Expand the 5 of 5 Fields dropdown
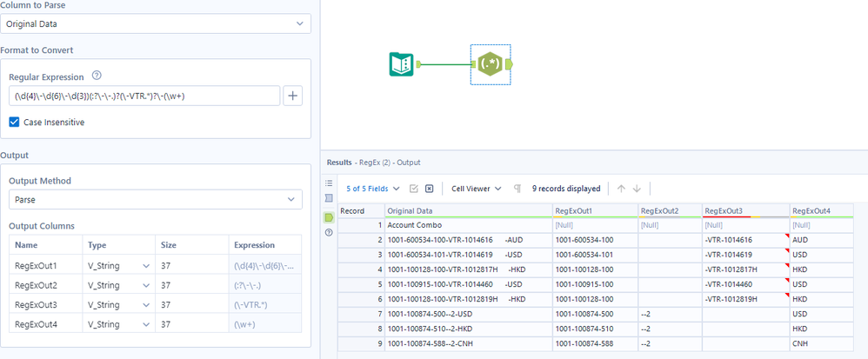868x359 pixels. [372, 189]
